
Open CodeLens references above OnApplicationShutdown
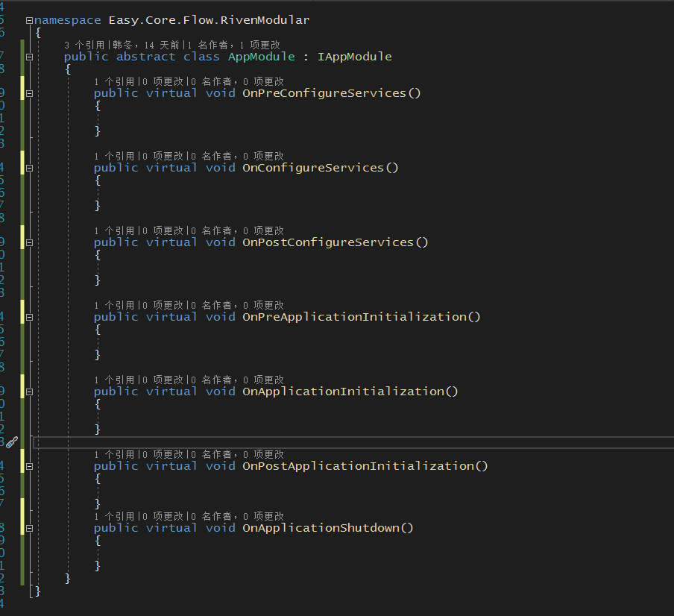(114, 516)
